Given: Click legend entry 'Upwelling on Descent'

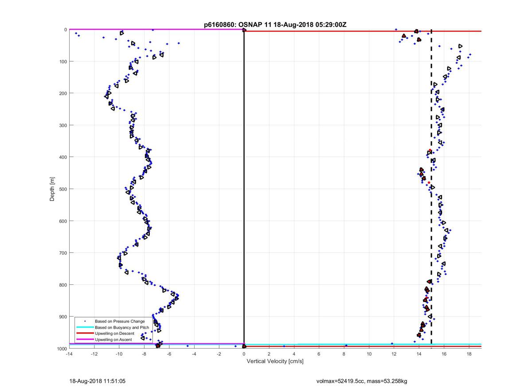Looking at the screenshot, I should point(115,334).
